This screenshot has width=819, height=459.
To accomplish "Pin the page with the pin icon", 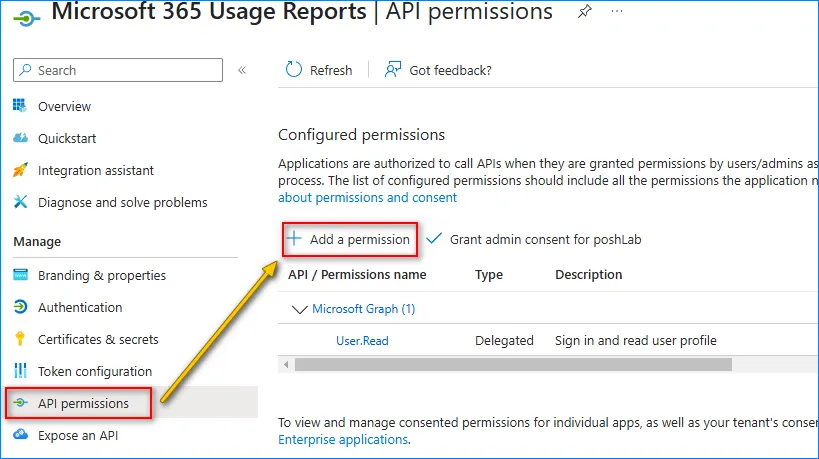I will pos(584,12).
